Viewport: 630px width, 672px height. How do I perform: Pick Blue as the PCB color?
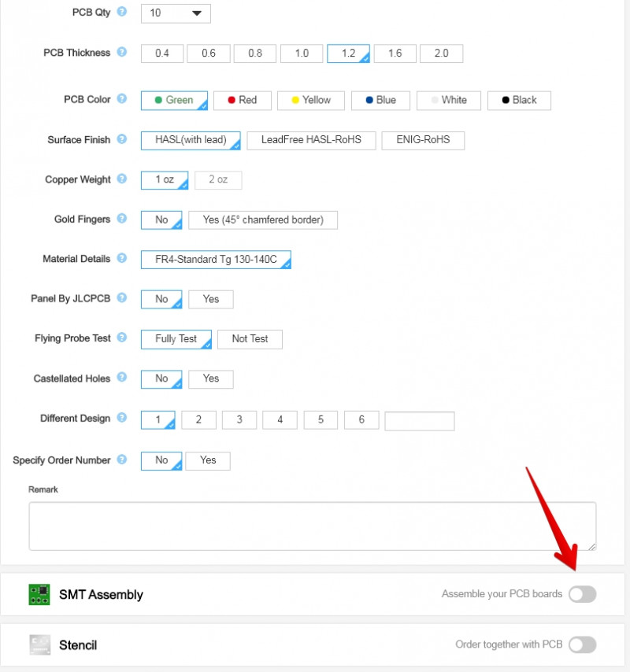(x=380, y=100)
